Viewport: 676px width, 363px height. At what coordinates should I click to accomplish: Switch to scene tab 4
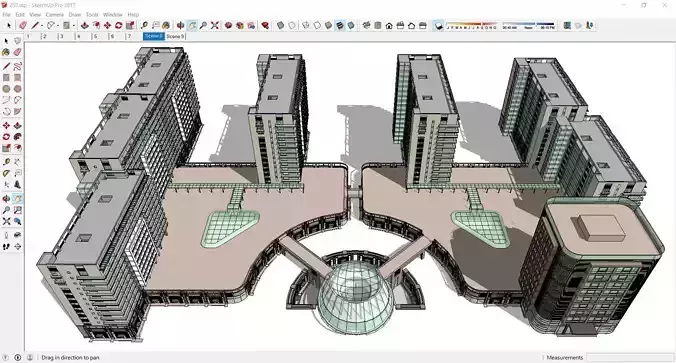79,37
